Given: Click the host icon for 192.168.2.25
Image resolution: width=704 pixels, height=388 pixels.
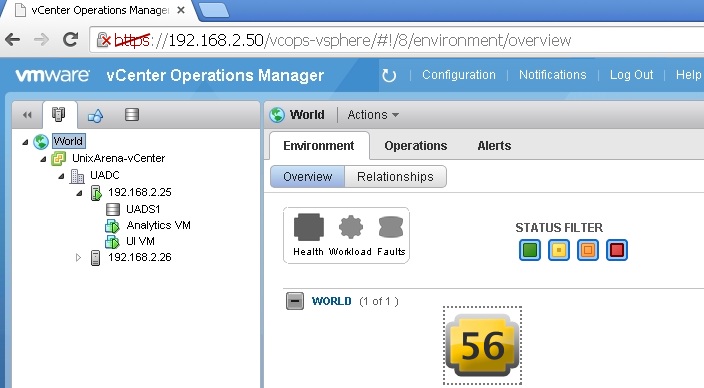Looking at the screenshot, I should coord(96,193).
